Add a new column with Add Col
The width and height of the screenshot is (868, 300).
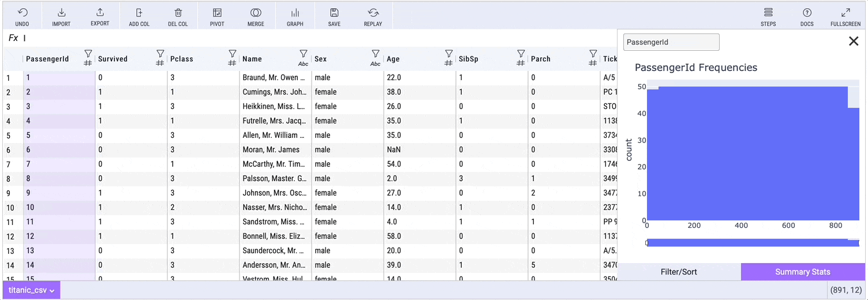coord(139,13)
